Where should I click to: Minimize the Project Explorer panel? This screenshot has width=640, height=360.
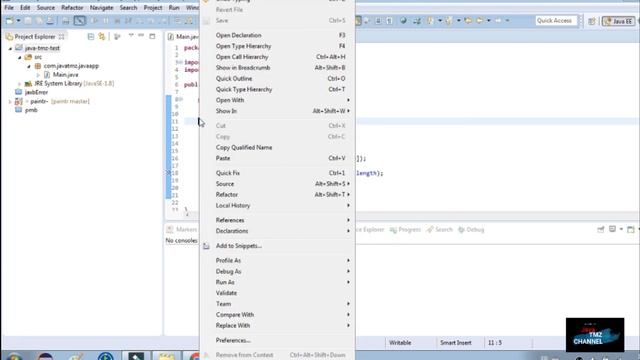click(x=141, y=36)
